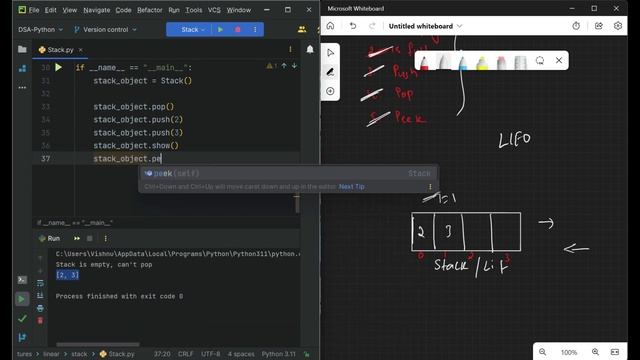Choose the Select pointer tool in Whiteboard

pos(331,53)
